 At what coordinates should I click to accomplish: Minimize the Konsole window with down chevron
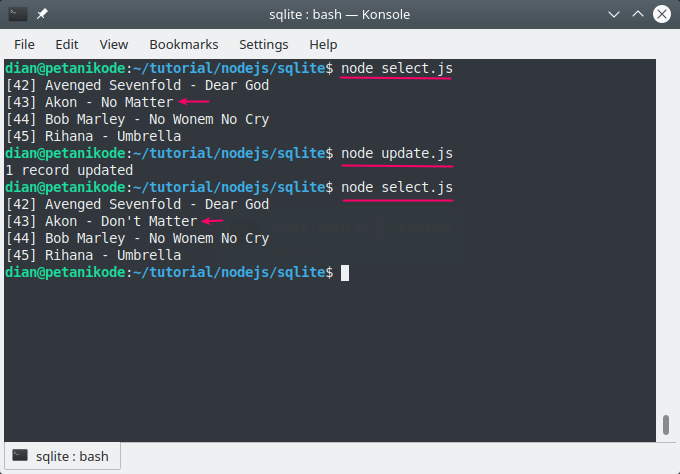click(614, 14)
